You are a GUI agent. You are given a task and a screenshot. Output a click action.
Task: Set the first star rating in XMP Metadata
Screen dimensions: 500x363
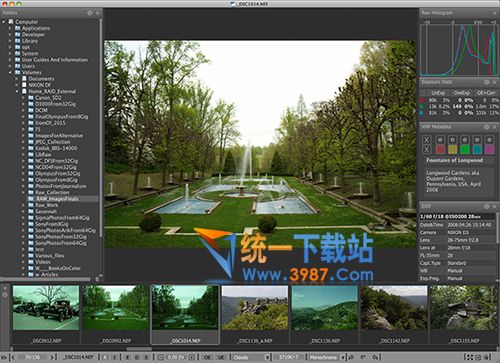440,139
